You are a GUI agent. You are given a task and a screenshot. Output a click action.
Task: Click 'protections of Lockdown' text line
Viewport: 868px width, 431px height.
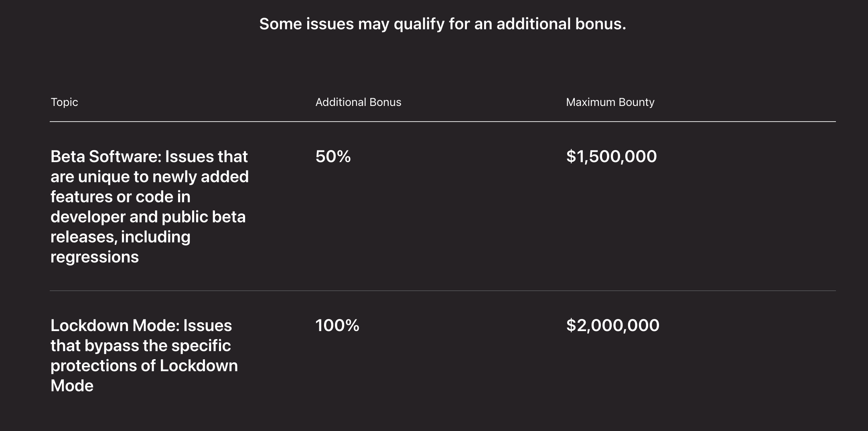coord(144,366)
